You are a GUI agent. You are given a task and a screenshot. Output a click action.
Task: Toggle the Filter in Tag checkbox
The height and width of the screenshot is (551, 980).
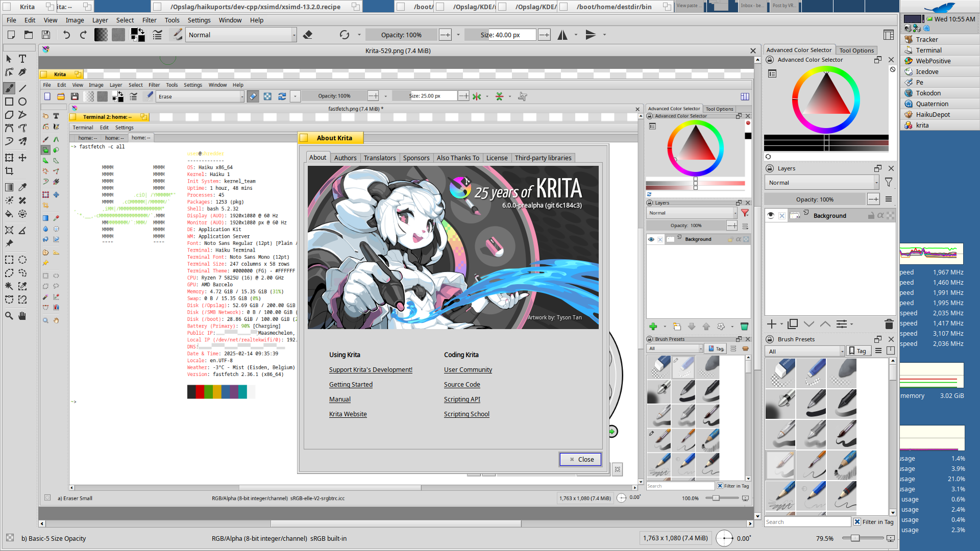[857, 522]
